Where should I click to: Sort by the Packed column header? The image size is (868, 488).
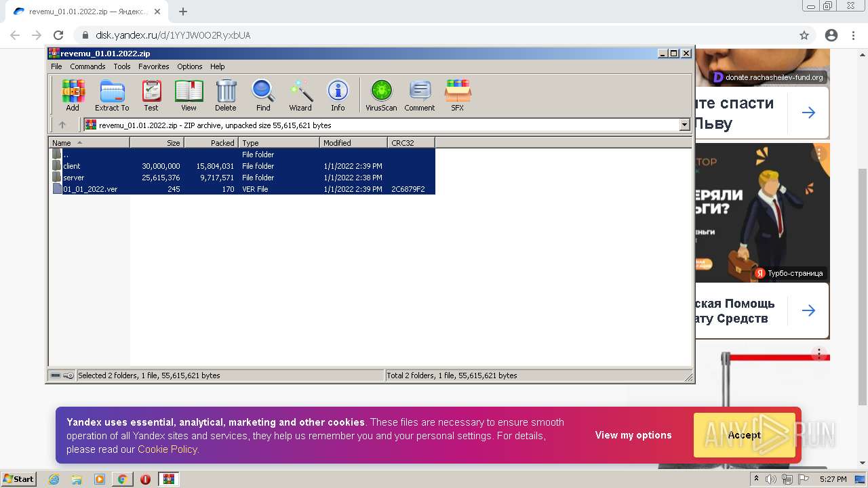click(211, 142)
